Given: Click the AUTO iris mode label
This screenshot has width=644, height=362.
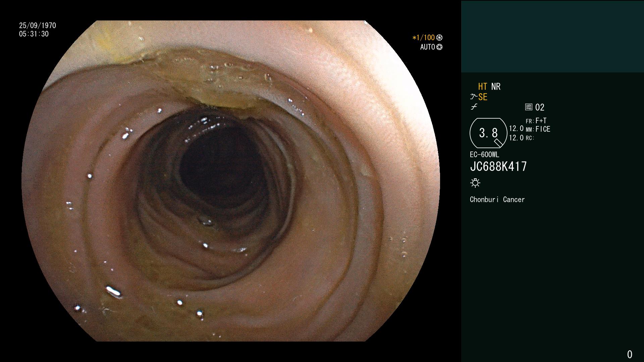Looking at the screenshot, I should coord(428,47).
